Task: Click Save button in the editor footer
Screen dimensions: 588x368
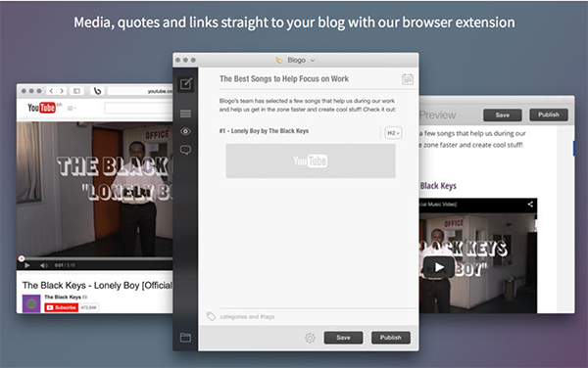Action: click(343, 338)
